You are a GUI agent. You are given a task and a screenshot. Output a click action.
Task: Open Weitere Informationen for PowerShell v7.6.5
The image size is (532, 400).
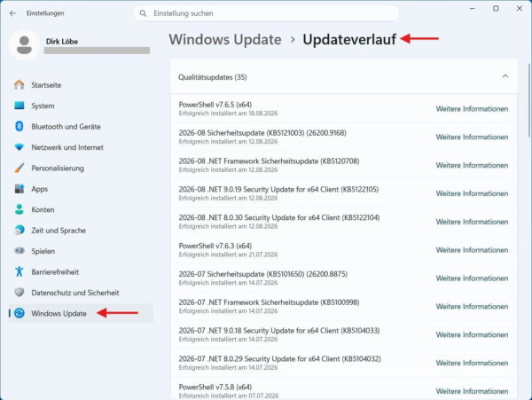(x=472, y=109)
